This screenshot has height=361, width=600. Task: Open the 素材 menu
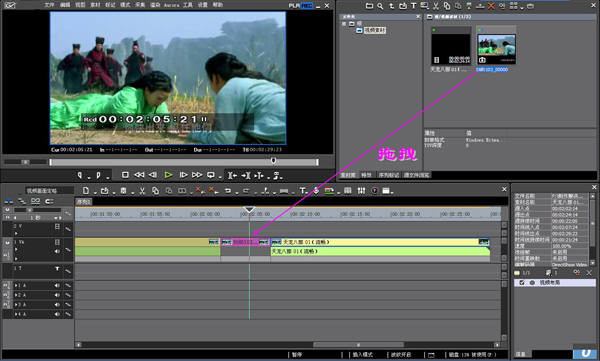coord(95,5)
